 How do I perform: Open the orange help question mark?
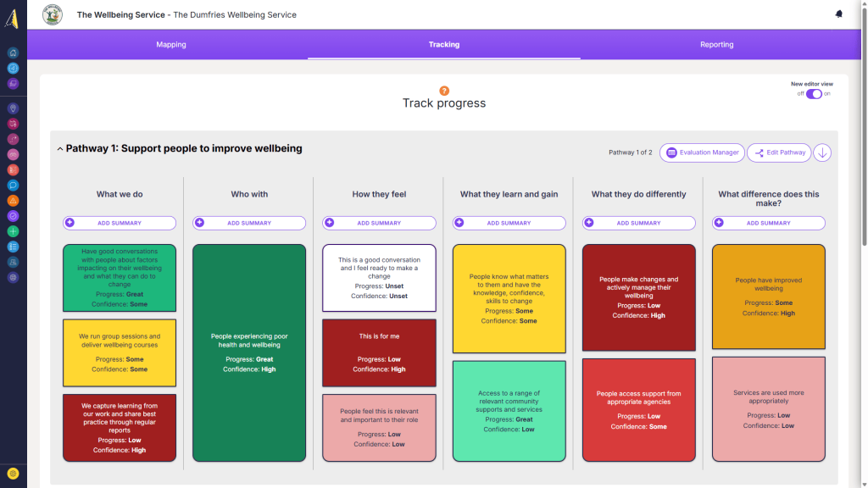click(x=444, y=91)
